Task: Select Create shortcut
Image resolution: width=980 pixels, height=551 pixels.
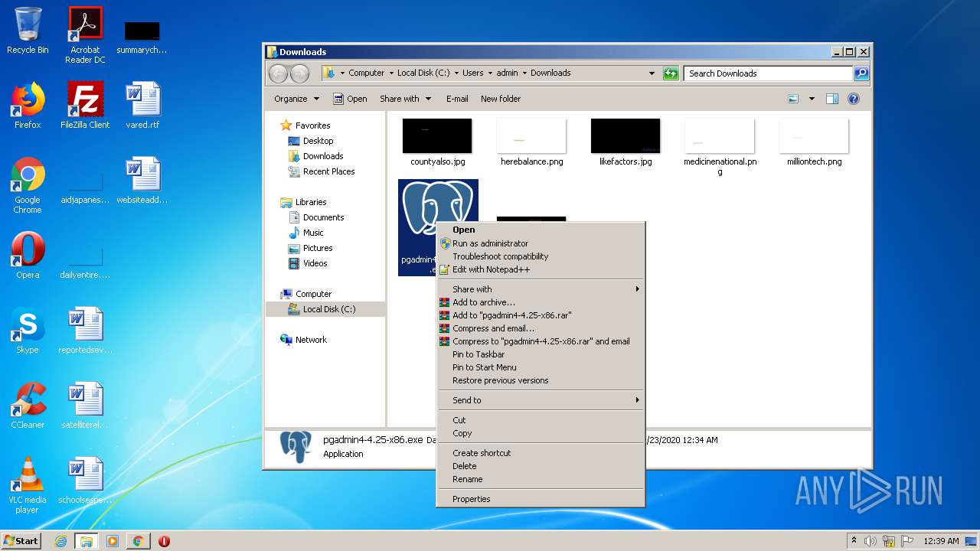Action: click(x=541, y=453)
